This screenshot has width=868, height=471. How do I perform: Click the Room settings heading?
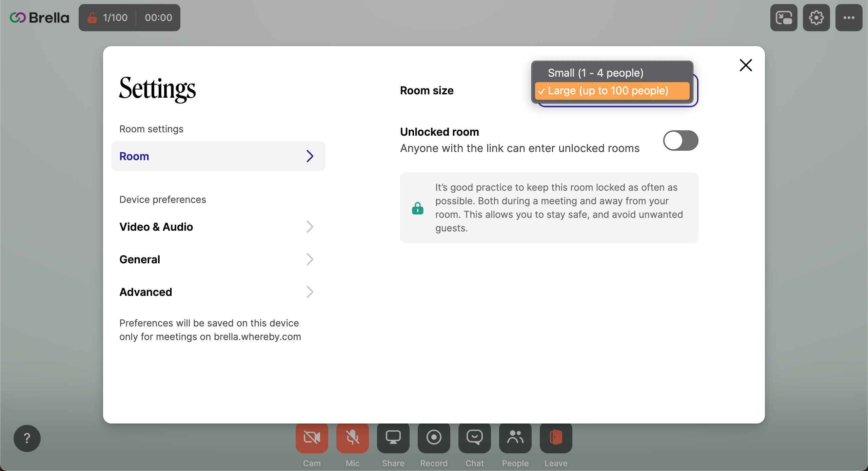(151, 129)
